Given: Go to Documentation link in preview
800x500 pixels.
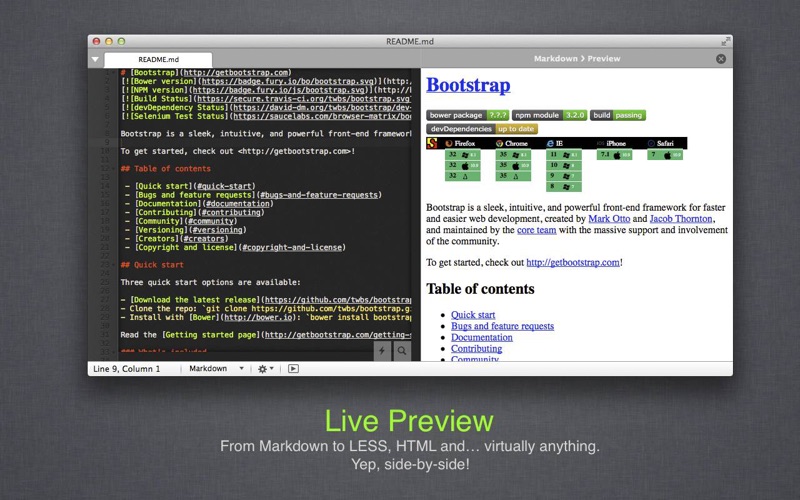Looking at the screenshot, I should coord(482,337).
